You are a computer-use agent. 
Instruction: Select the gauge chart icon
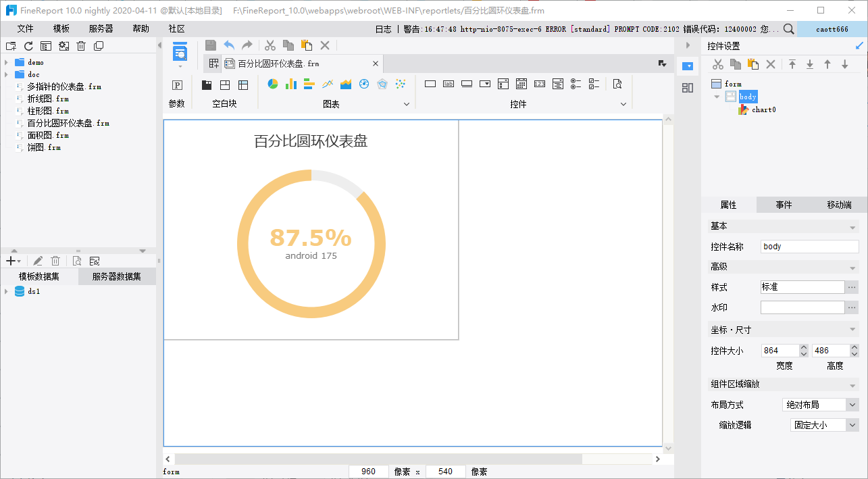(x=364, y=84)
